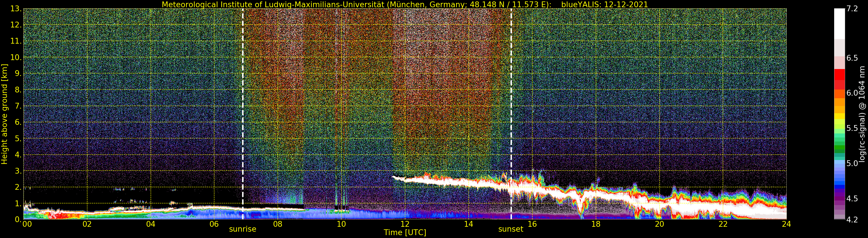Screen dimensions: 868x238
Task: Click the height axis tick label 9.
Action: [18, 73]
